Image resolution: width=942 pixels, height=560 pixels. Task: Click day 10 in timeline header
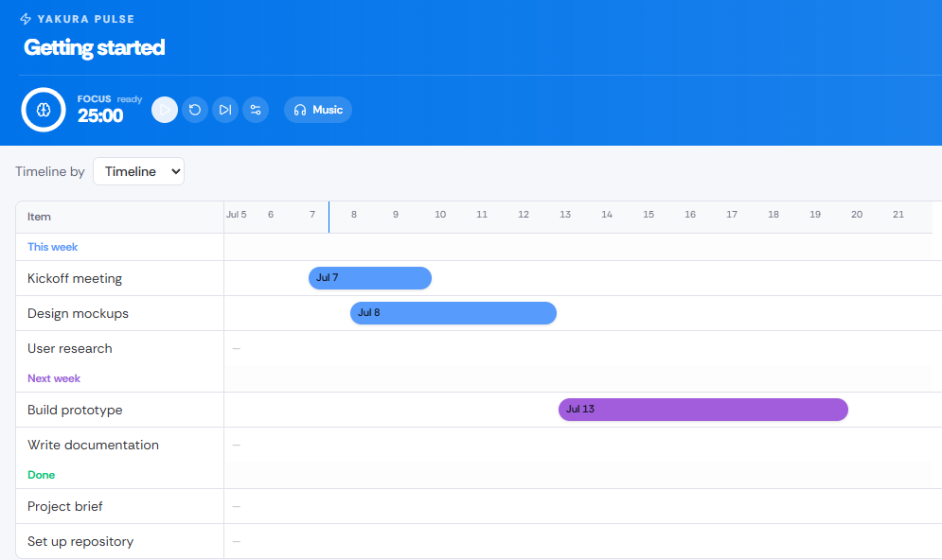440,215
